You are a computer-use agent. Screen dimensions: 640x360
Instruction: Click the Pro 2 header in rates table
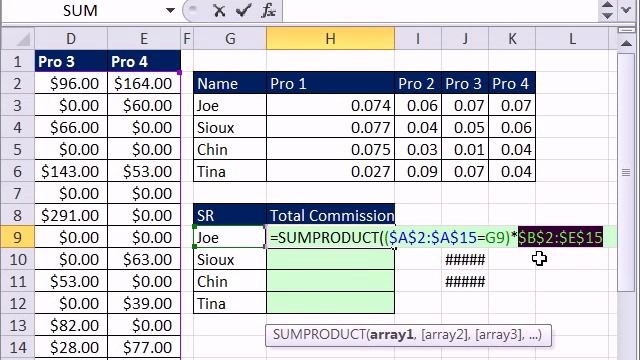418,83
